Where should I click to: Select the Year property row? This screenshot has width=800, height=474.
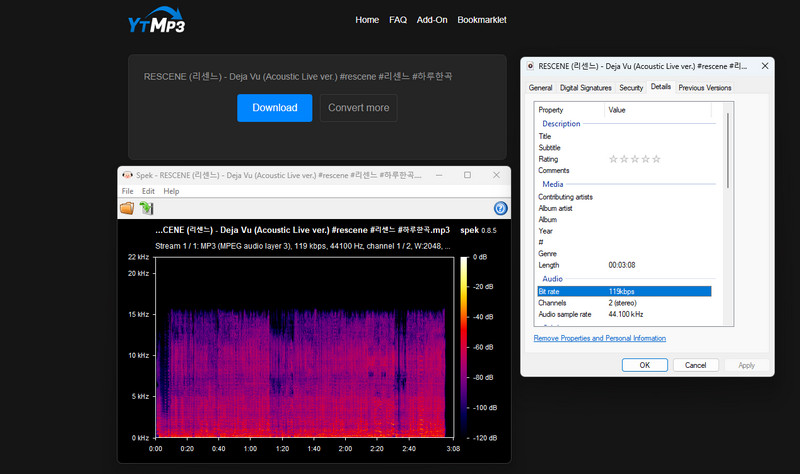pyautogui.click(x=624, y=231)
